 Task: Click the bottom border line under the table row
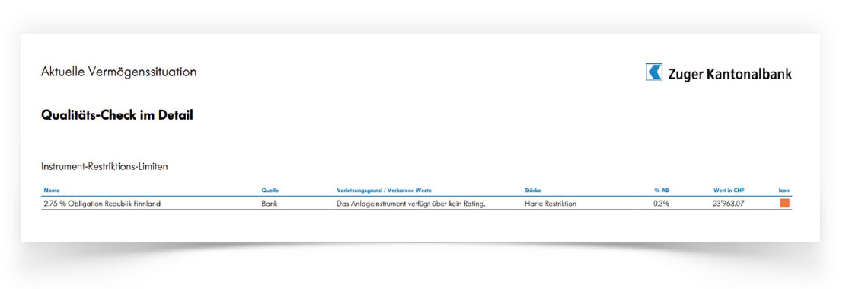(x=416, y=210)
